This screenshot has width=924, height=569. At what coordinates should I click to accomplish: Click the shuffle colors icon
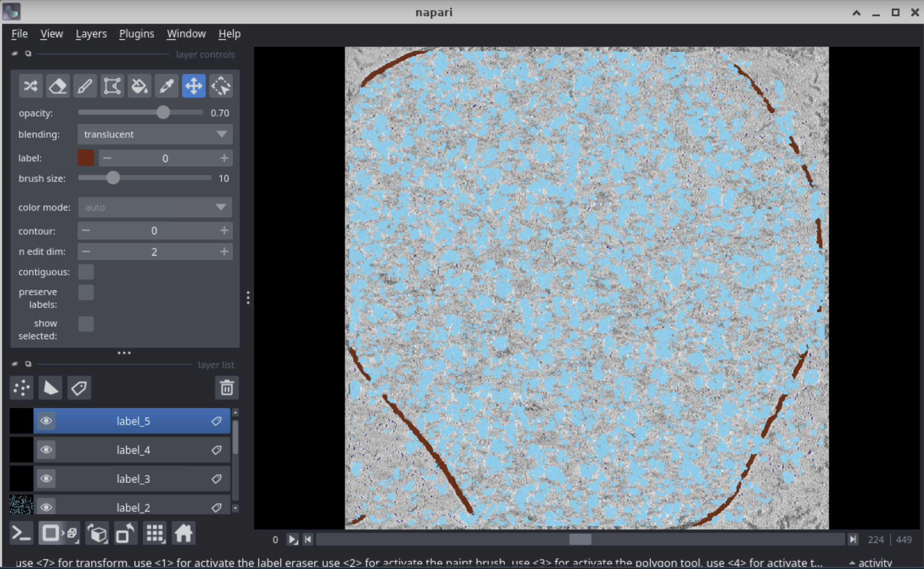(x=30, y=86)
